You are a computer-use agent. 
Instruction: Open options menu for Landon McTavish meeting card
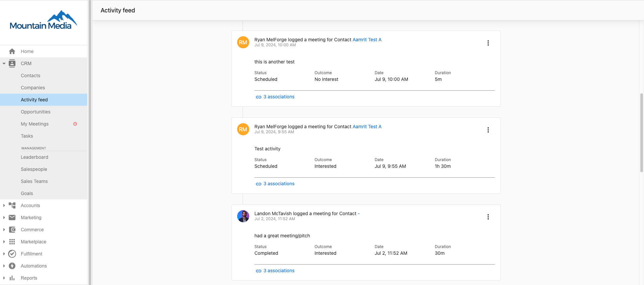488,217
